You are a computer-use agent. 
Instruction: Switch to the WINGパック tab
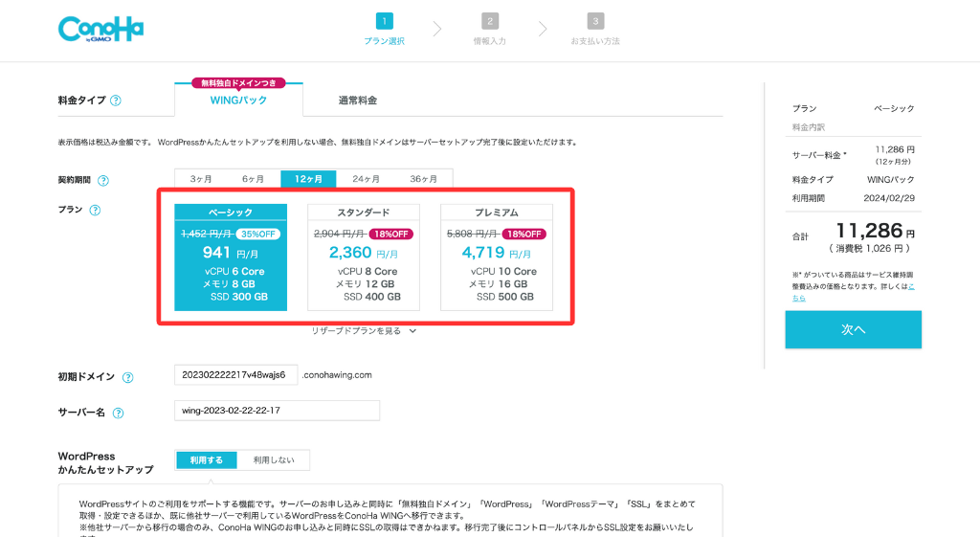pos(238,100)
